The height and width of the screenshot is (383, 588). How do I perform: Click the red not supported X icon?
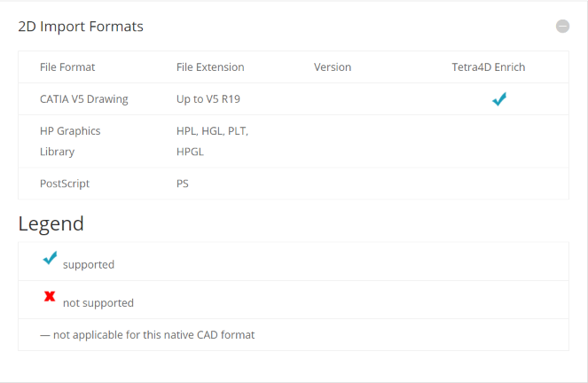[51, 297]
